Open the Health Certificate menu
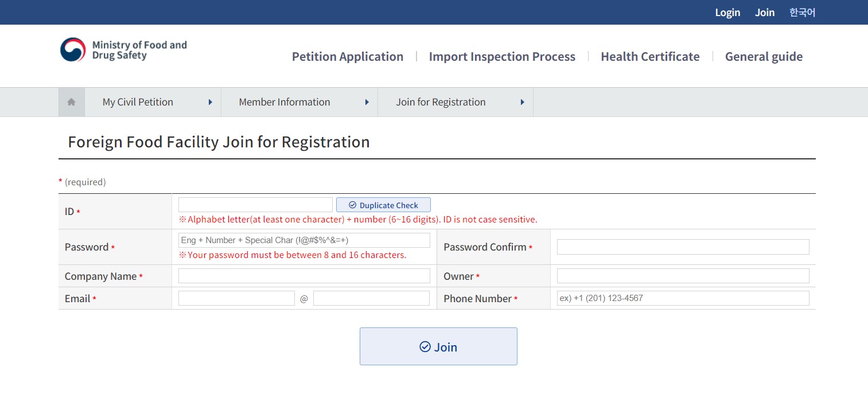The image size is (868, 414). pos(650,56)
